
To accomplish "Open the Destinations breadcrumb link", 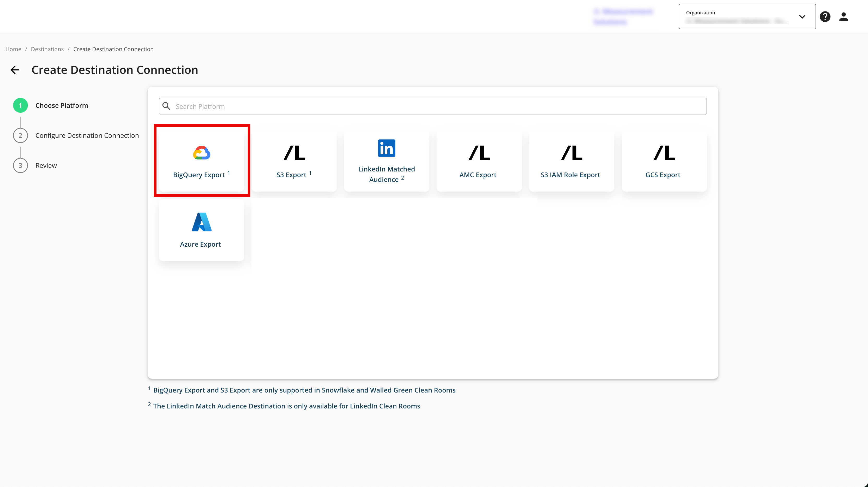I will 47,49.
